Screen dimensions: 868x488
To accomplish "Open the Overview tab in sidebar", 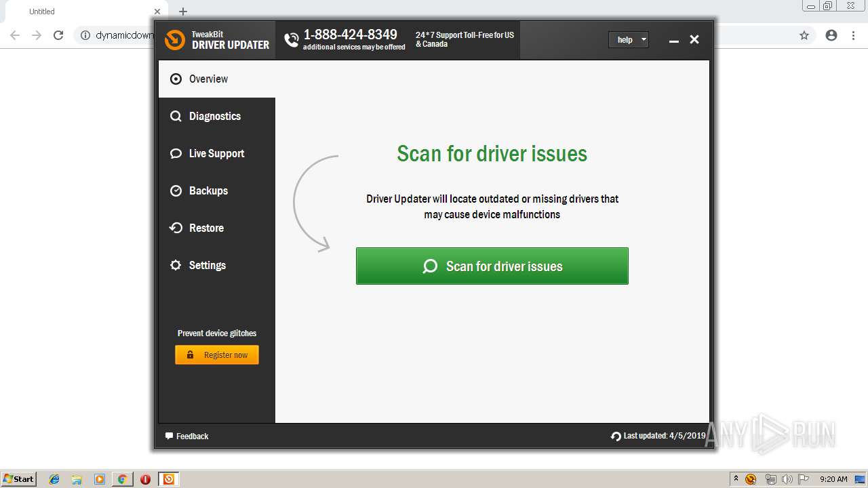I will pos(217,79).
